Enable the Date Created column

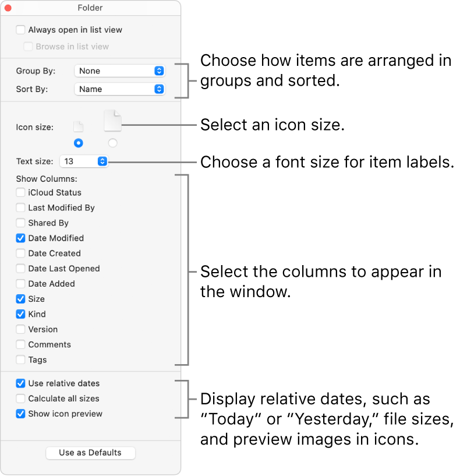(20, 253)
